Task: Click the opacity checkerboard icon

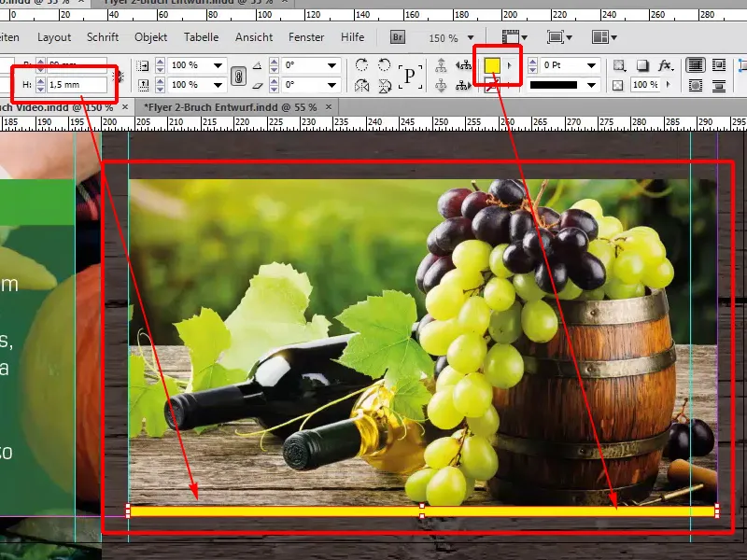Action: [618, 85]
